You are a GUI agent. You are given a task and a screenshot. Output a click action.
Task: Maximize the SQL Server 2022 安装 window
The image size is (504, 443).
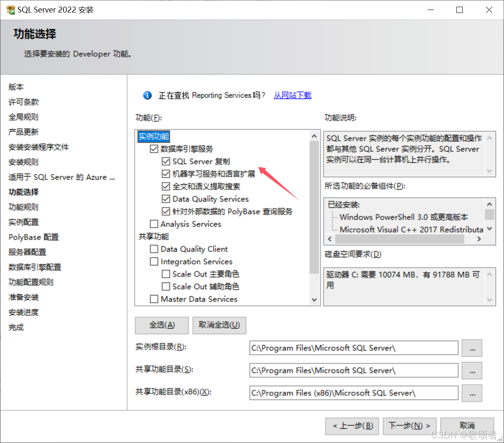459,10
